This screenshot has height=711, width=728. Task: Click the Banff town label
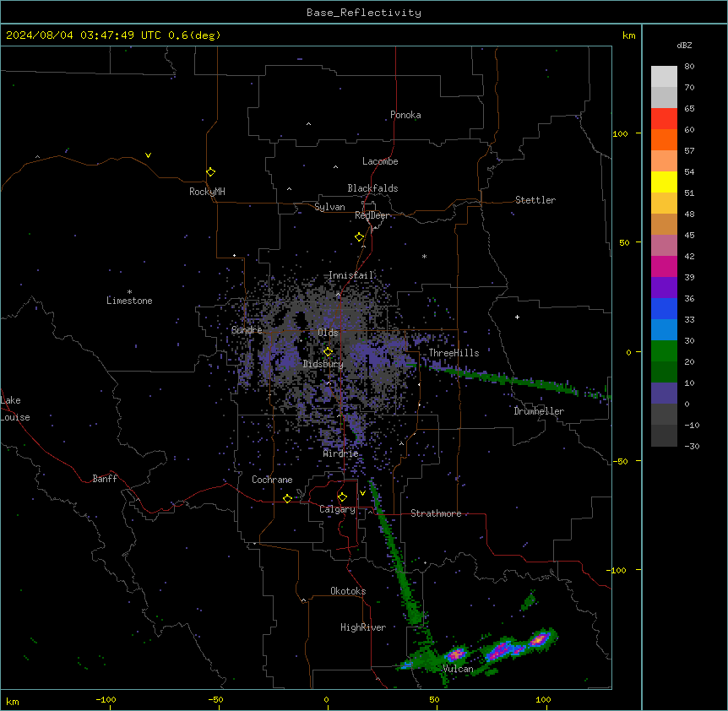click(105, 479)
